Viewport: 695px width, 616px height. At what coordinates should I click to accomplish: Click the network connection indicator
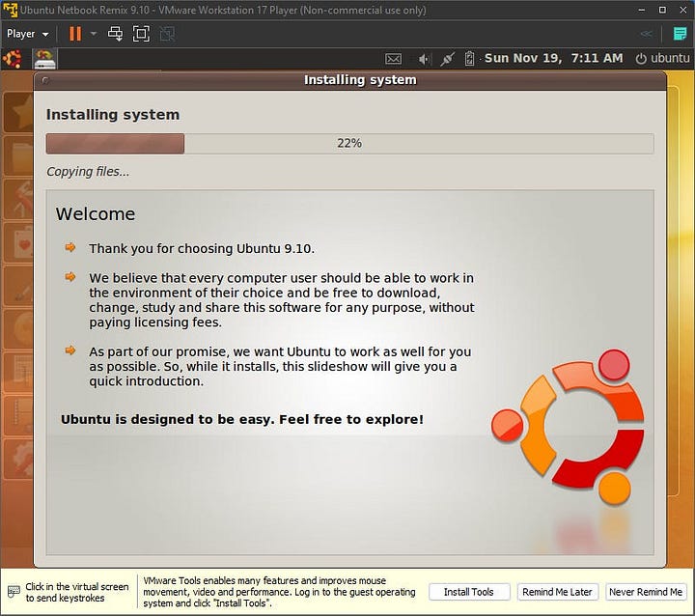point(447,59)
